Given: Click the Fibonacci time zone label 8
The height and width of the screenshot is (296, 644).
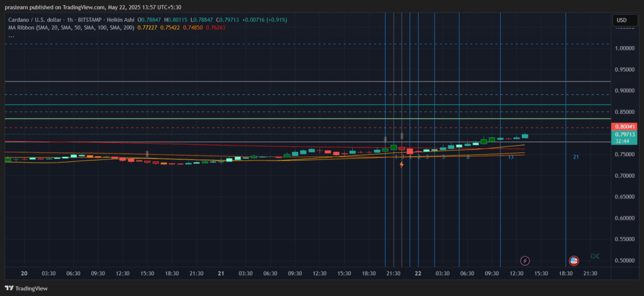Looking at the screenshot, I should [468, 157].
